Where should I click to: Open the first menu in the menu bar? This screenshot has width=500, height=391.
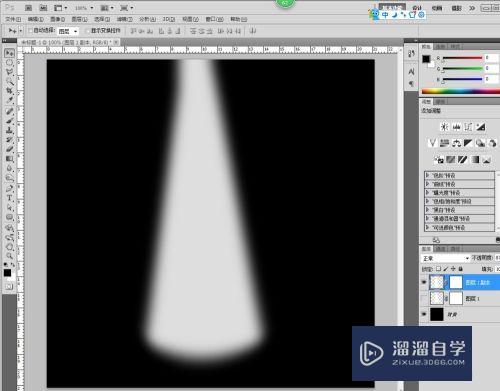(13, 19)
